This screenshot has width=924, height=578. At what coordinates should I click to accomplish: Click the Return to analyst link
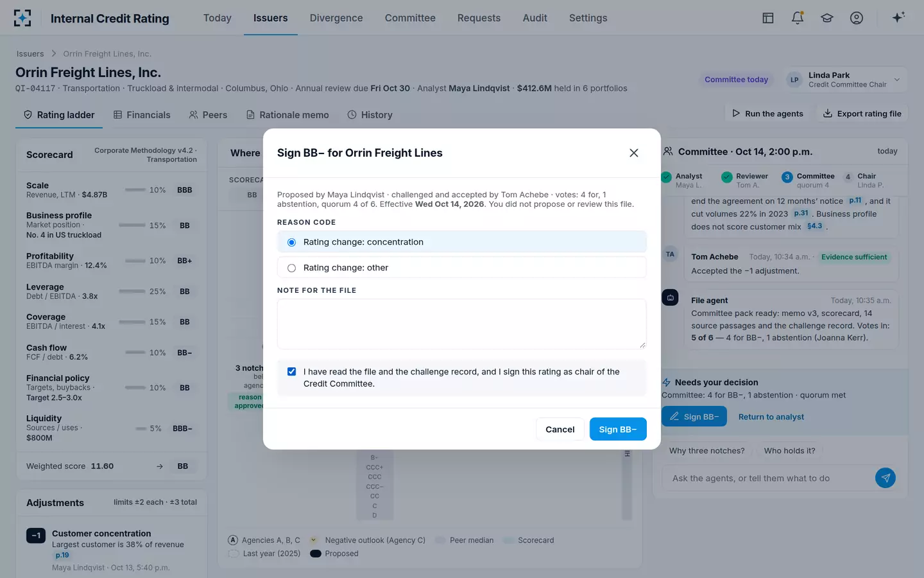click(x=771, y=417)
